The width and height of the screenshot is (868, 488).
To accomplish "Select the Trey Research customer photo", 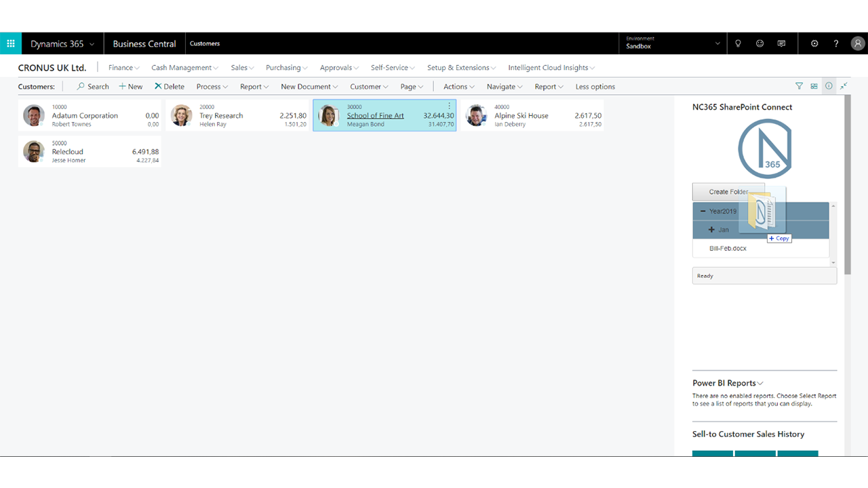I will 181,115.
